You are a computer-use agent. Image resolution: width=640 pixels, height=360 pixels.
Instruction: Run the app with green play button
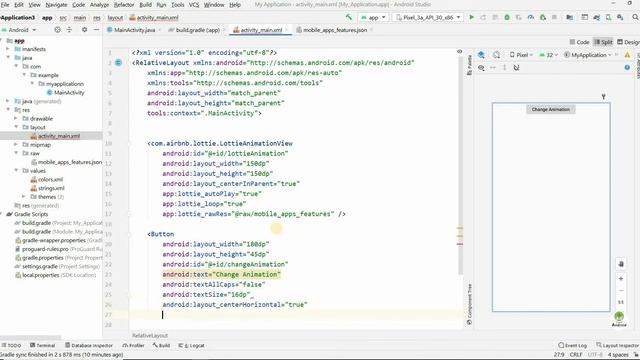point(472,17)
